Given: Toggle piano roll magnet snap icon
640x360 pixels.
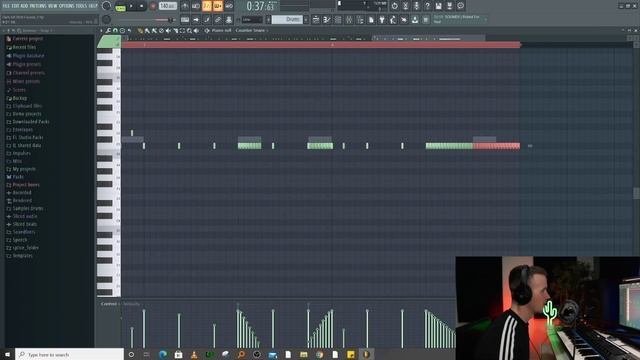Looking at the screenshot, I should click(115, 31).
